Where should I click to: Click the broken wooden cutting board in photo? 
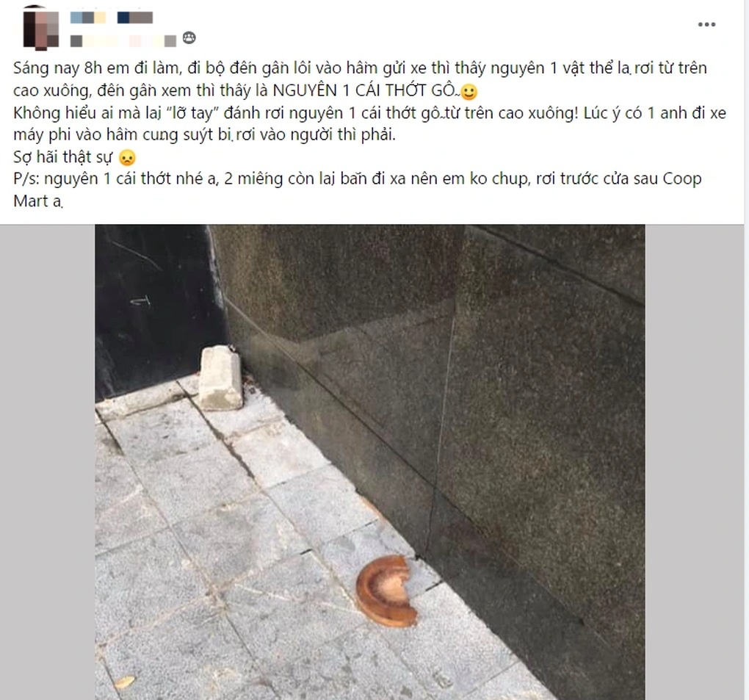(386, 591)
